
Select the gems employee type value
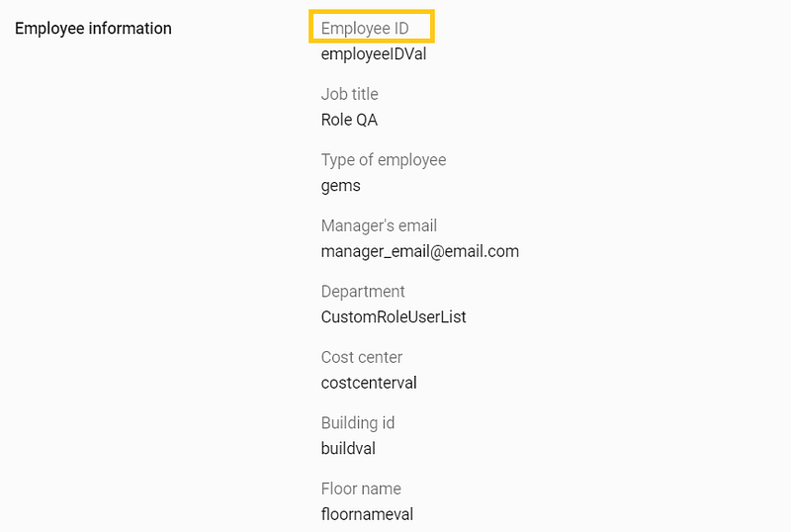340,186
